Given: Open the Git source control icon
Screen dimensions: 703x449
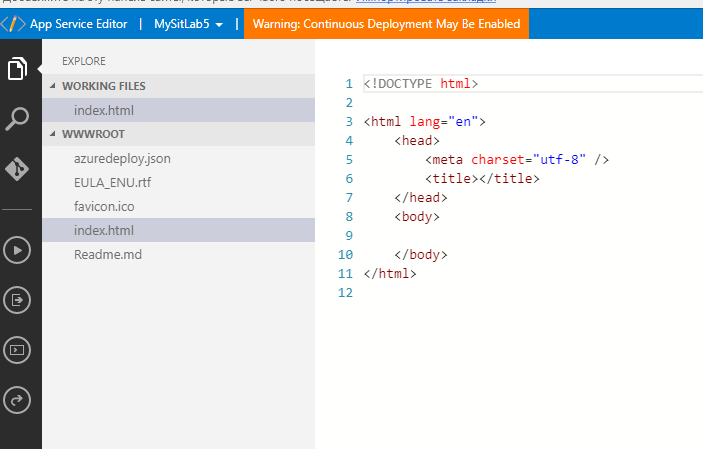Looking at the screenshot, I should 17,169.
